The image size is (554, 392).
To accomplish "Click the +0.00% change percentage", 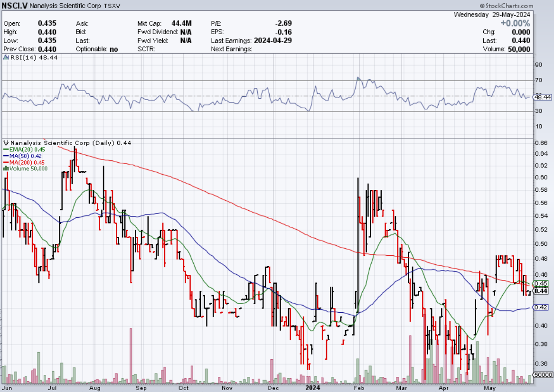I will click(515, 23).
